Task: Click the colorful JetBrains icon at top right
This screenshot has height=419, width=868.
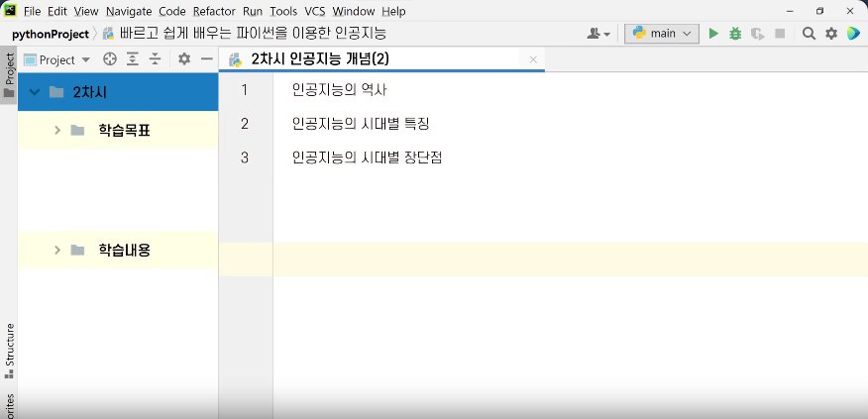Action: coord(853,34)
